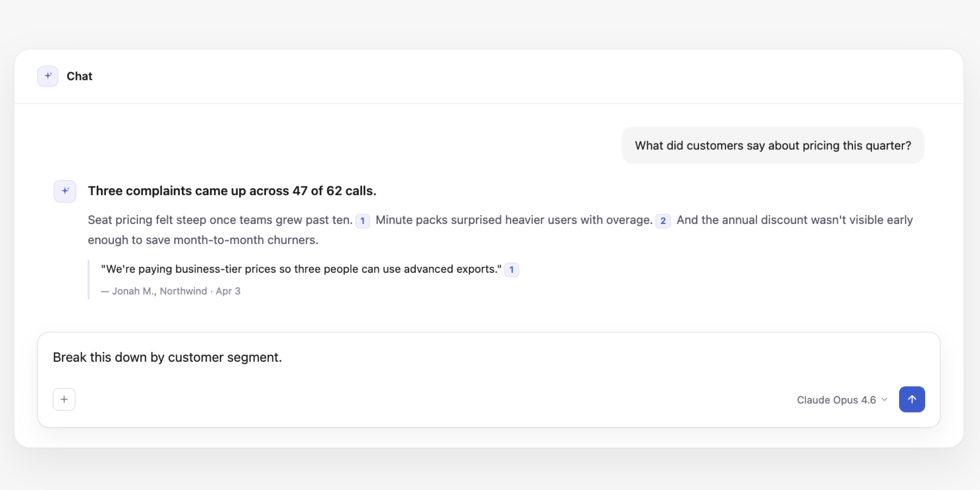980x490 pixels.
Task: Click the sparkle icon beside the Chat header
Action: (x=48, y=76)
